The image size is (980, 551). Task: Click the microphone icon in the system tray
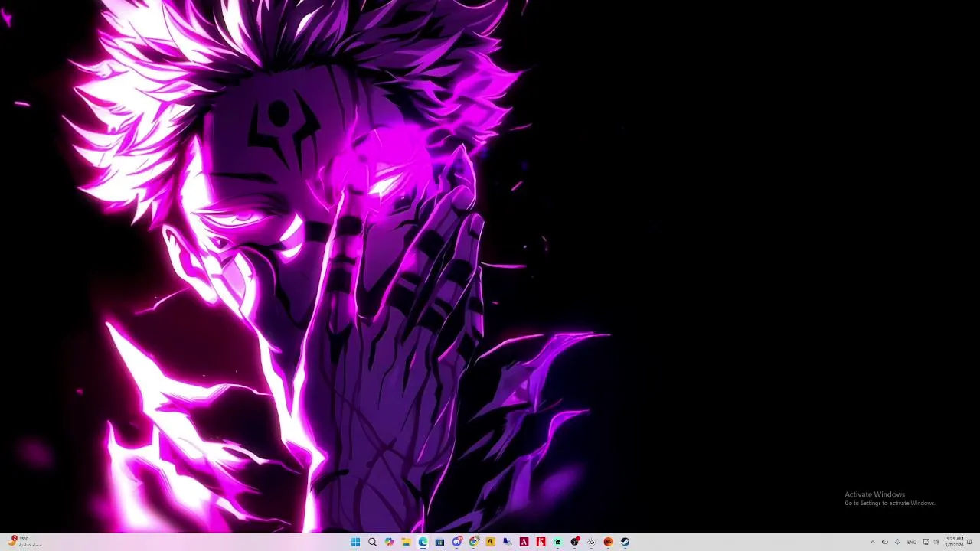[897, 542]
